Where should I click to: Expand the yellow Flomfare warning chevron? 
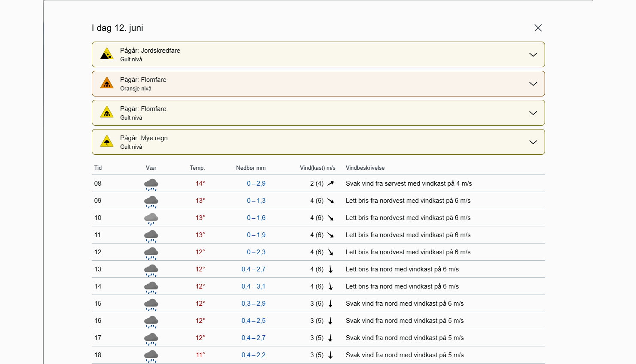click(x=533, y=113)
